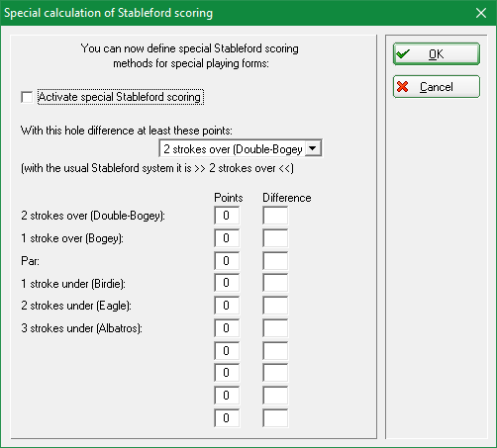Edit Points field for Double-Bogey

coord(227,216)
